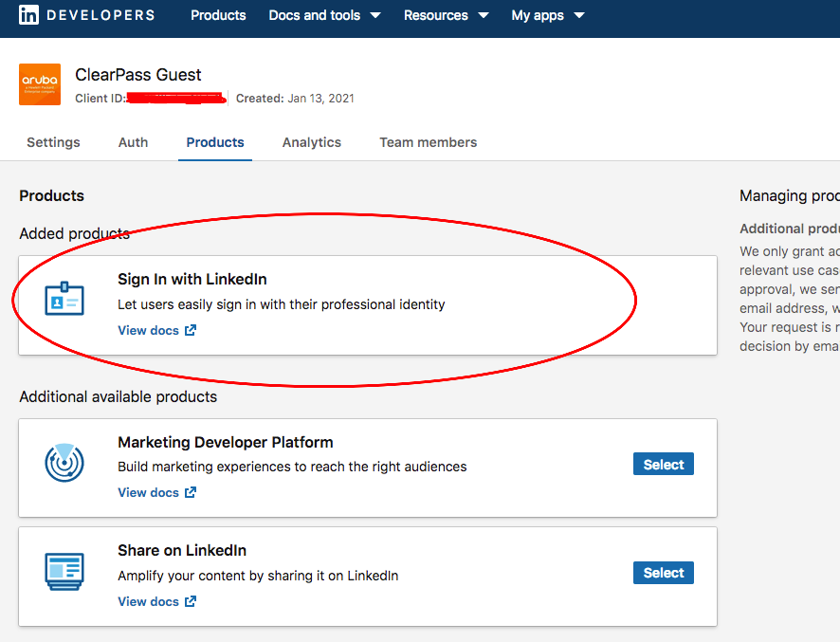
Task: Click the Sign In with LinkedIn heading
Action: coord(192,279)
